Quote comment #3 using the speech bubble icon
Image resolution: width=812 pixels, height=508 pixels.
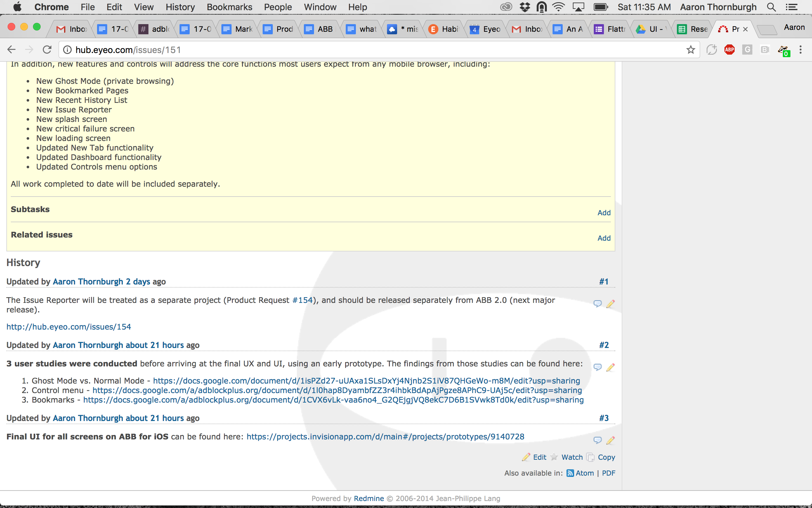pyautogui.click(x=597, y=440)
